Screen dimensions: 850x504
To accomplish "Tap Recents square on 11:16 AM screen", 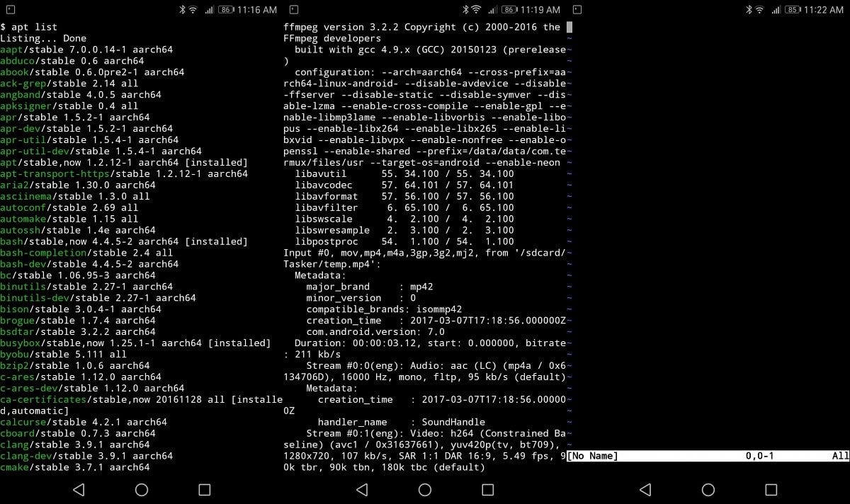I will click(204, 489).
